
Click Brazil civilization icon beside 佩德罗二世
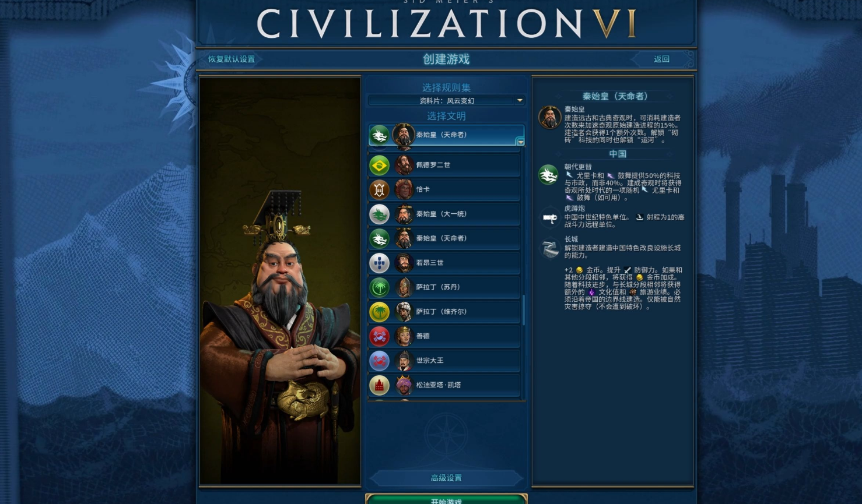click(379, 165)
